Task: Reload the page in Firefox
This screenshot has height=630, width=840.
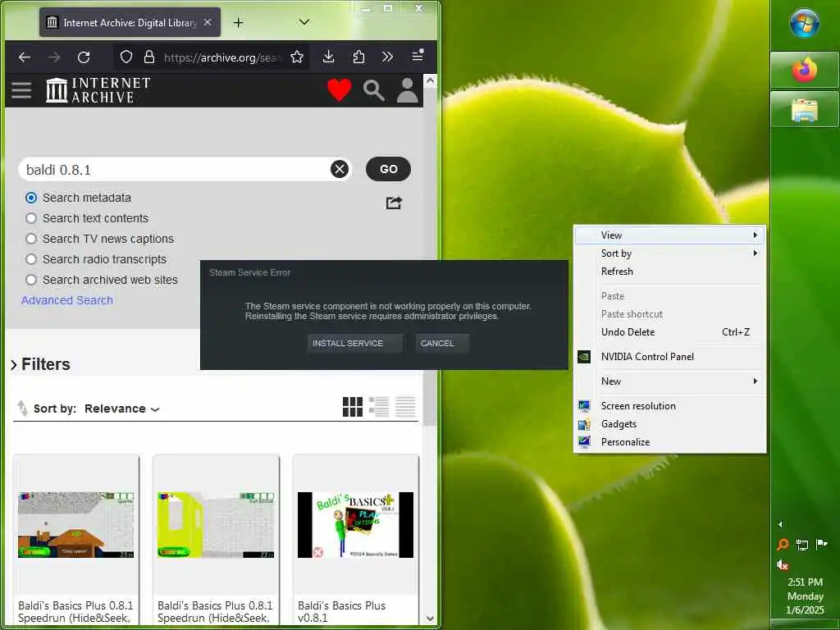Action: pyautogui.click(x=84, y=57)
